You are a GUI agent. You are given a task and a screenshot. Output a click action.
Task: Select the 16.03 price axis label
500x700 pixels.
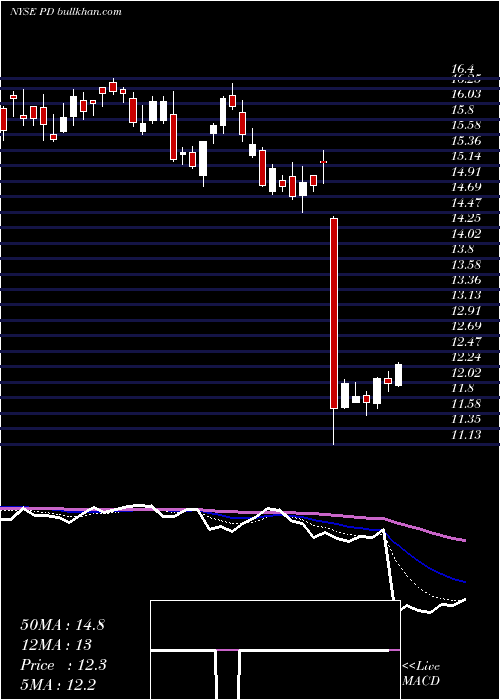point(466,94)
